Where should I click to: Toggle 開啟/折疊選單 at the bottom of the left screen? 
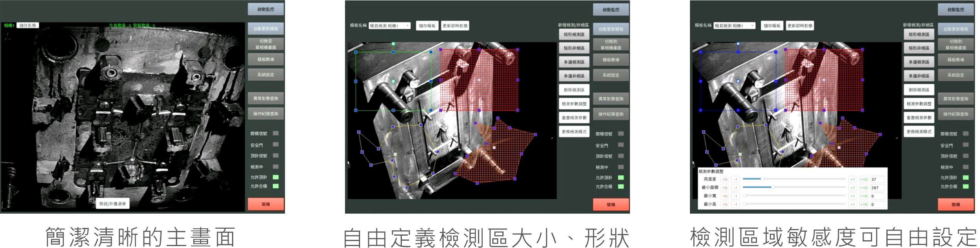(x=113, y=204)
